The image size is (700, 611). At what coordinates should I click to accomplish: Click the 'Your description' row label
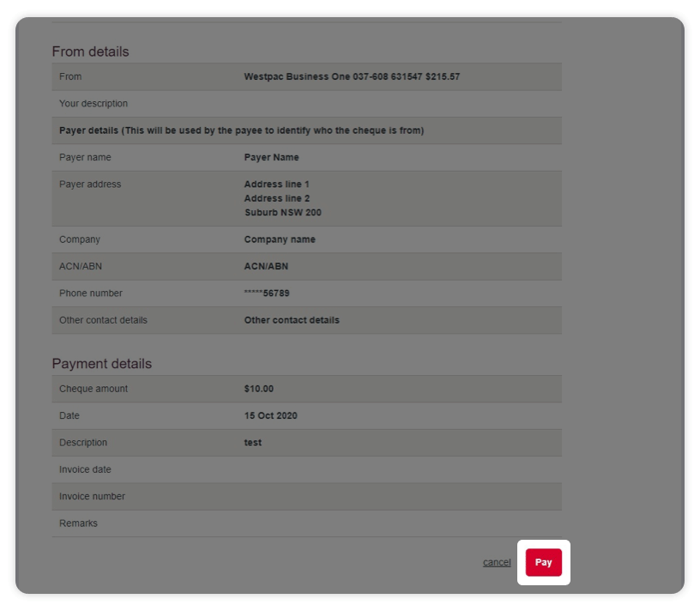(94, 104)
